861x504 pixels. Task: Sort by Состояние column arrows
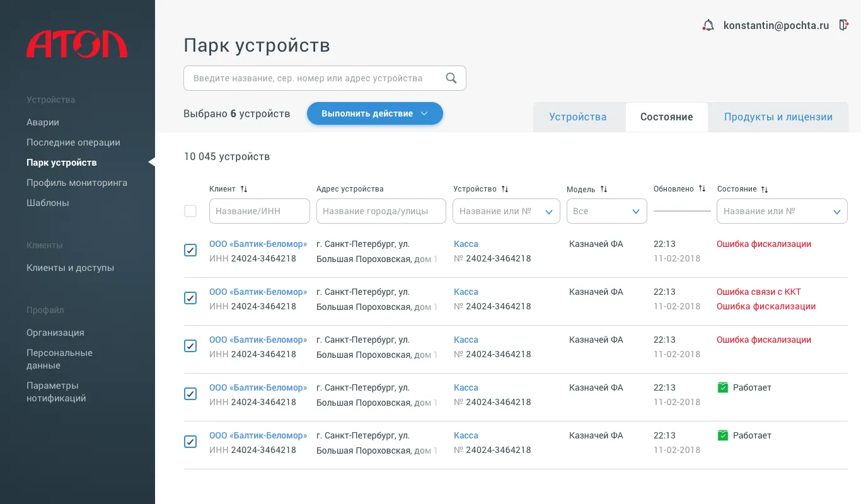click(765, 189)
